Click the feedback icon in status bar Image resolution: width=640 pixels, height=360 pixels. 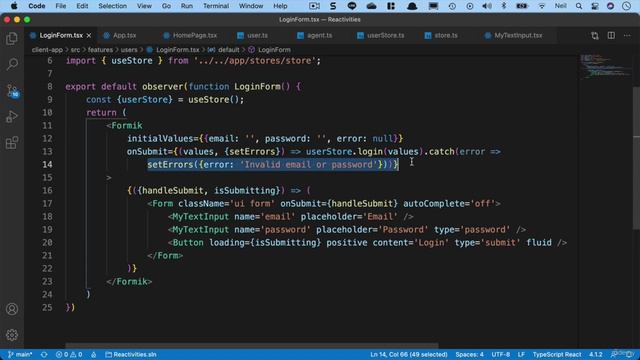point(614,354)
